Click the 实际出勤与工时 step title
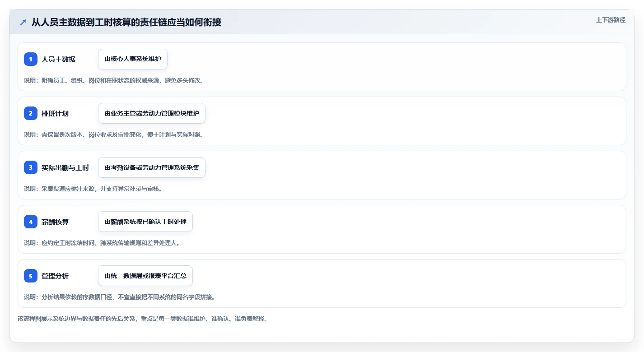Screen dimensions: 644x352 [65, 167]
